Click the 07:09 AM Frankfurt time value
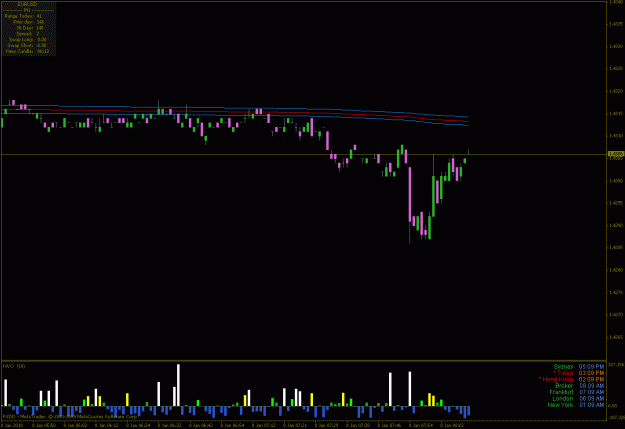 coord(591,392)
